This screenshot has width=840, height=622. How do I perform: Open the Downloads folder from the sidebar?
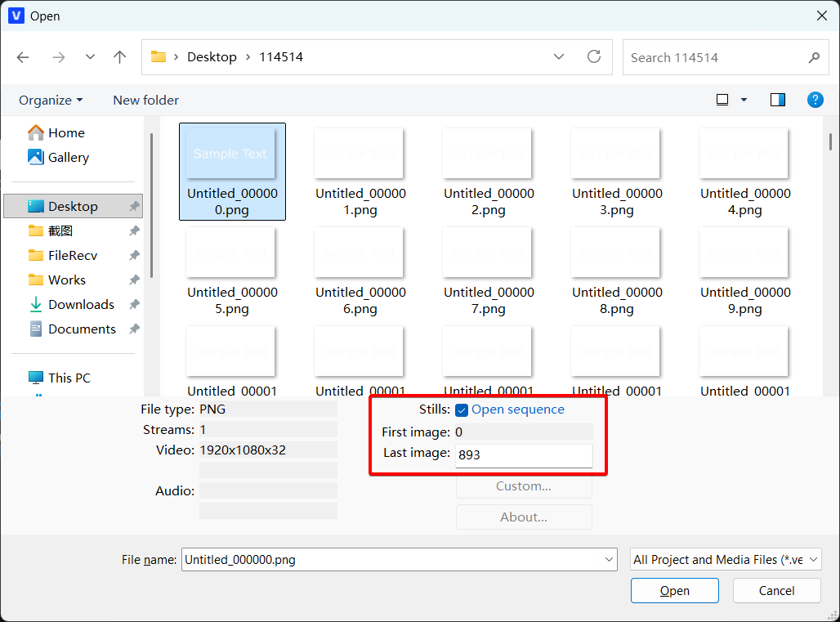pyautogui.click(x=79, y=304)
